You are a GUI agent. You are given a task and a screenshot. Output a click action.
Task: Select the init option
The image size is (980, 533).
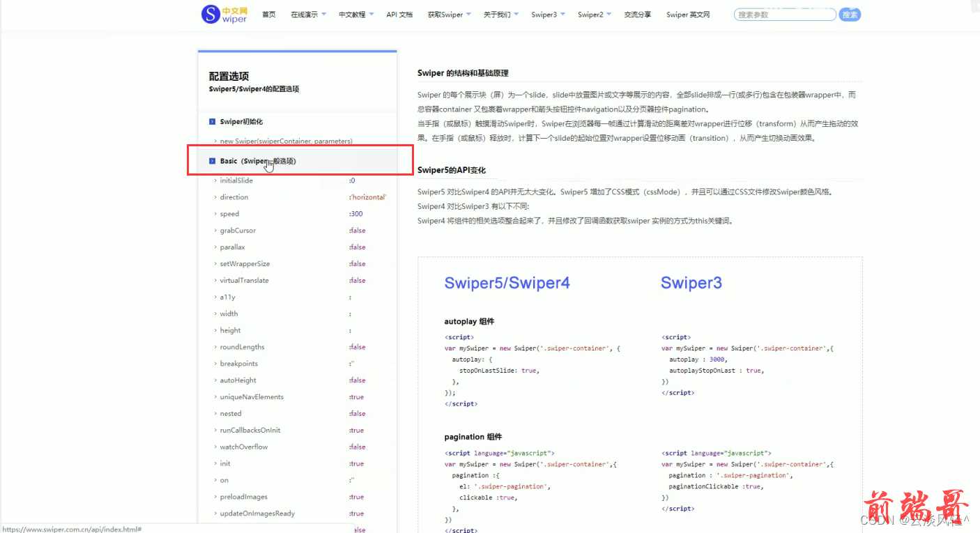pos(225,464)
